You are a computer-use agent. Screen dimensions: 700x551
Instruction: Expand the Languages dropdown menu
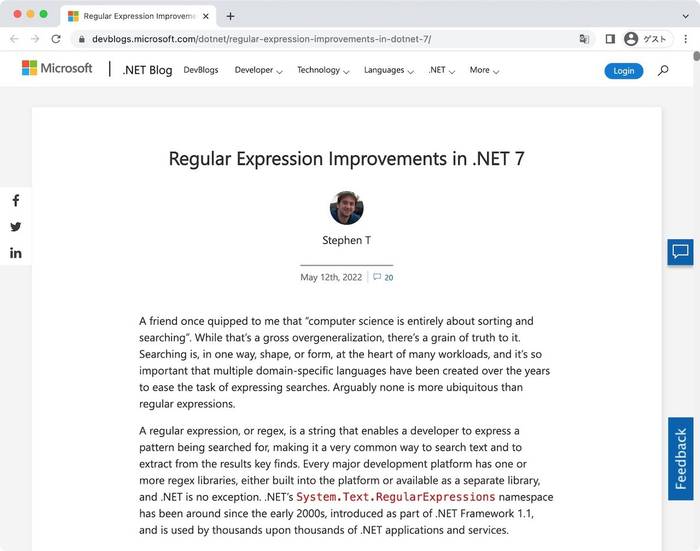(389, 70)
